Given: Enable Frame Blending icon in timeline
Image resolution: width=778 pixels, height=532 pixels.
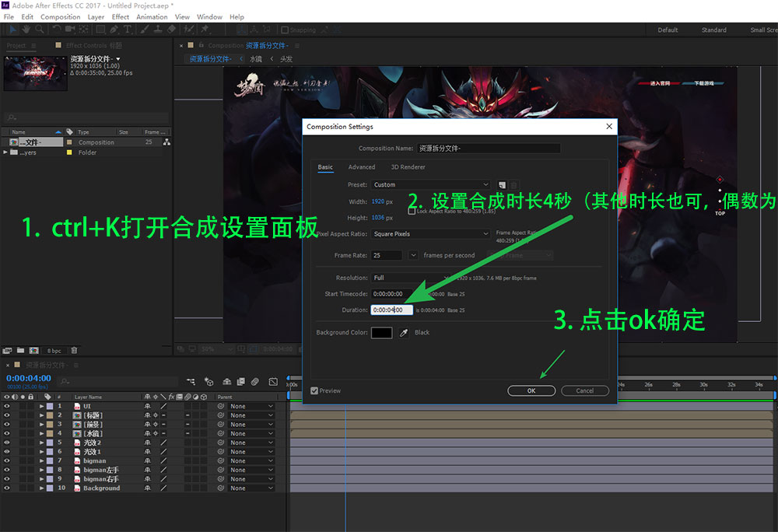Looking at the screenshot, I should [x=241, y=381].
